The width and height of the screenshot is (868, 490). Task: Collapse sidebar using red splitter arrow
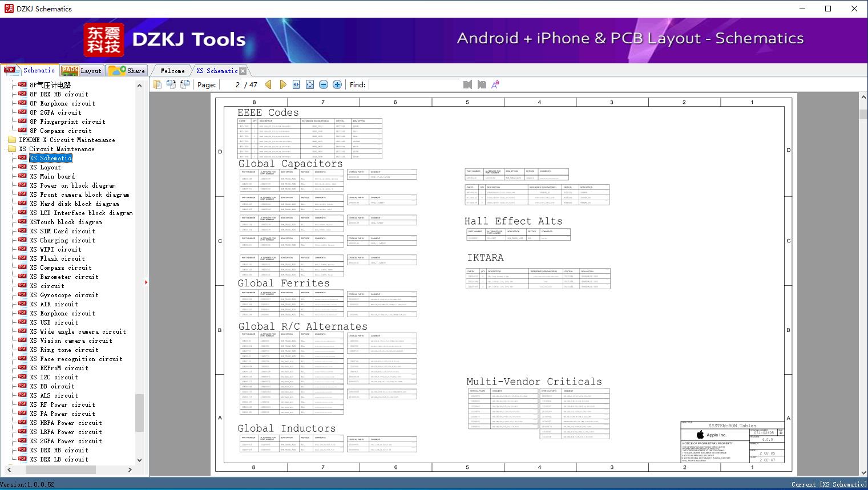click(146, 282)
